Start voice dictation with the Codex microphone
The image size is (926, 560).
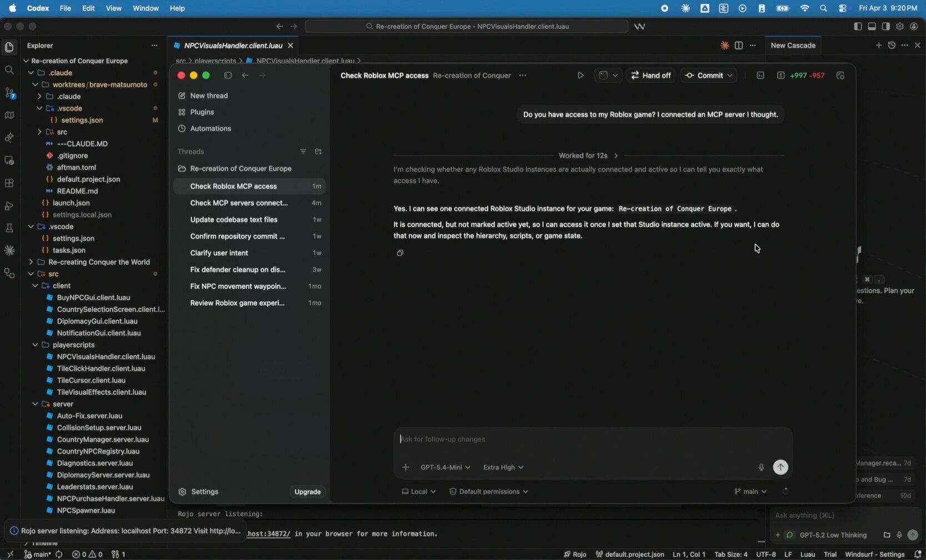(761, 467)
